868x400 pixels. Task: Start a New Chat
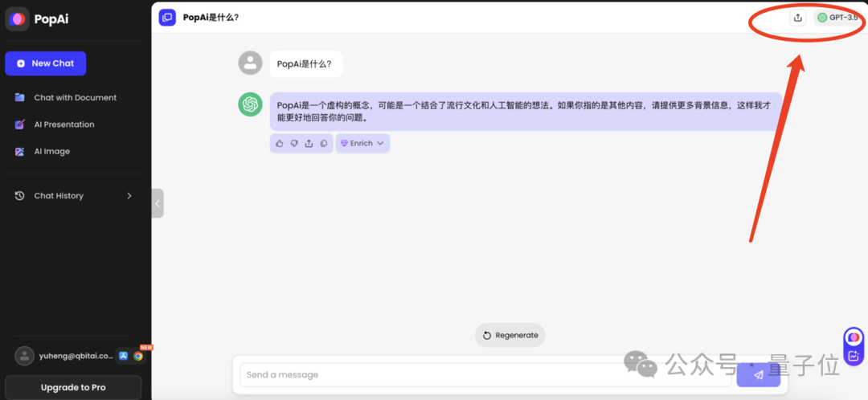(45, 63)
